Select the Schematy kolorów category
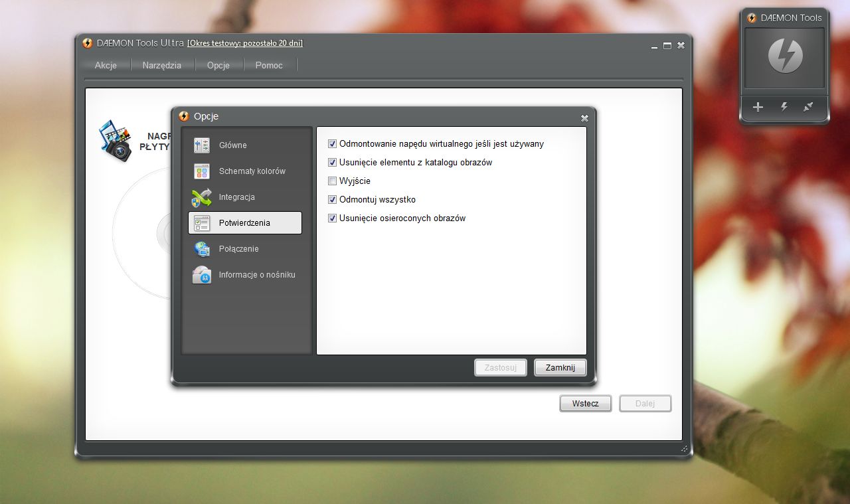The image size is (850, 504). point(245,171)
